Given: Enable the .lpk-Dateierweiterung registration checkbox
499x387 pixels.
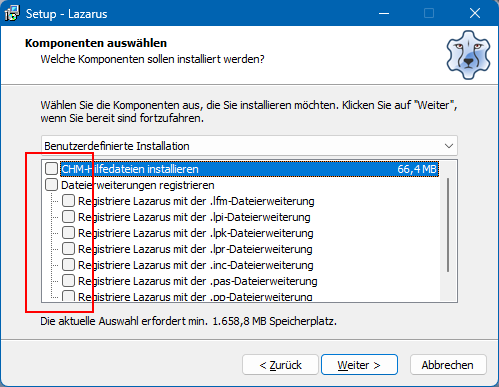Looking at the screenshot, I should [x=68, y=233].
